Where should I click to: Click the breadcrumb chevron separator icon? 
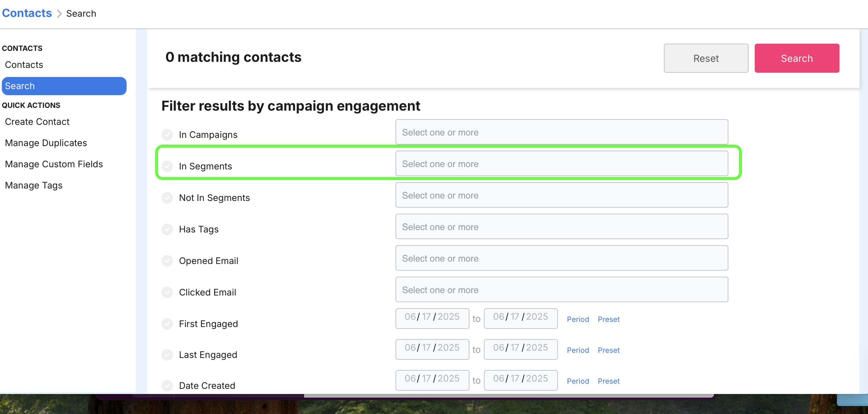pos(59,14)
